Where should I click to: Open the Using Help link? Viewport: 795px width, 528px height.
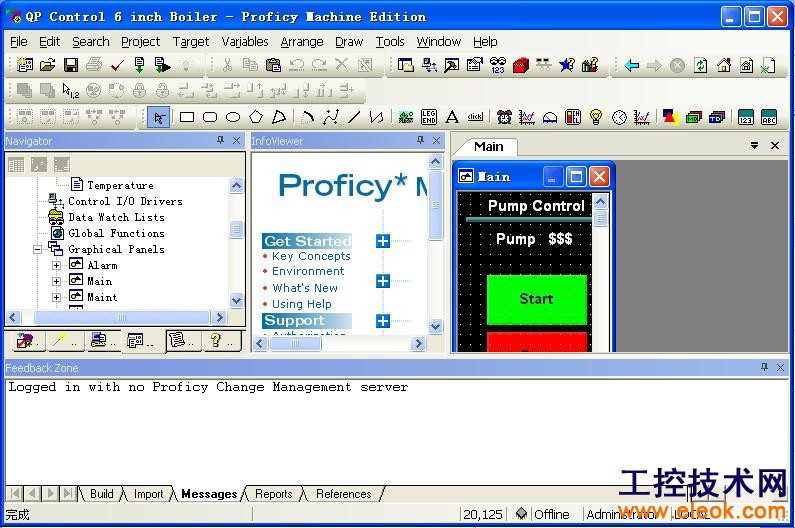coord(302,304)
